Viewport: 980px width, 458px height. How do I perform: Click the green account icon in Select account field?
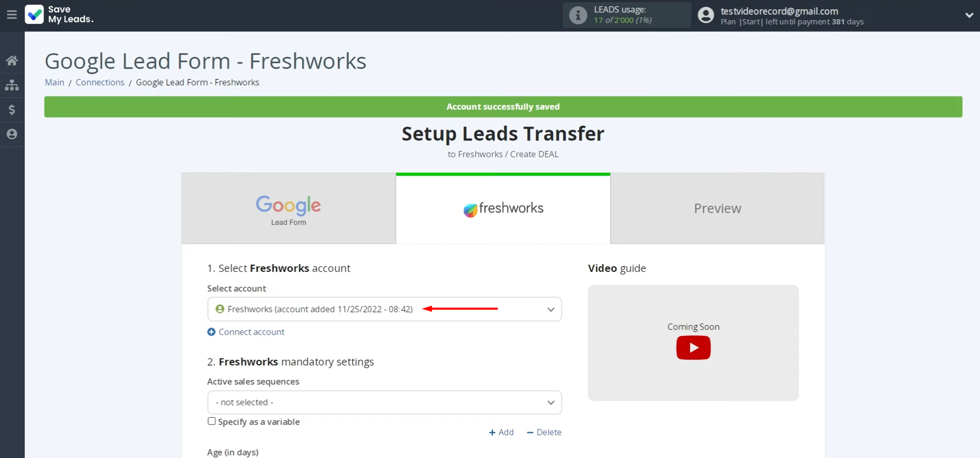220,309
